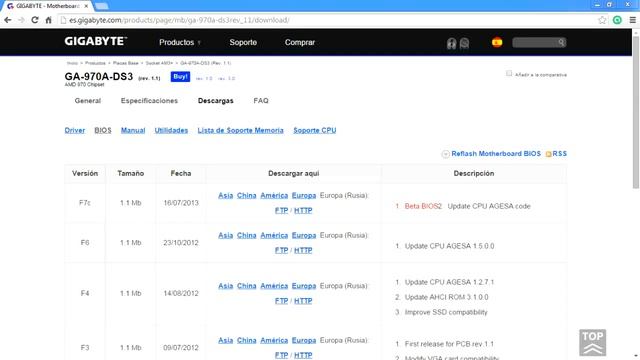Image resolution: width=640 pixels, height=360 pixels.
Task: Click the HTTP link for F4
Action: tap(303, 301)
